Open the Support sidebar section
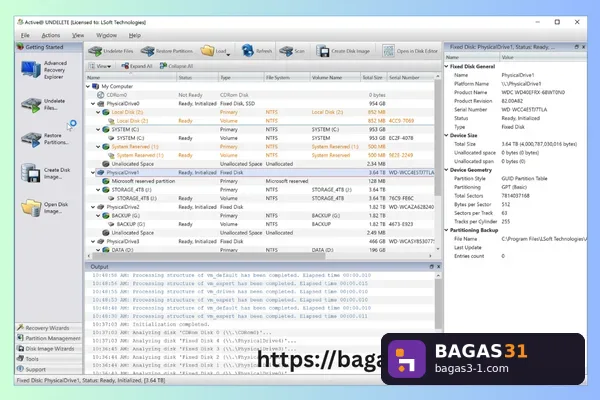Viewport: 600px width, 400px height. click(x=49, y=369)
